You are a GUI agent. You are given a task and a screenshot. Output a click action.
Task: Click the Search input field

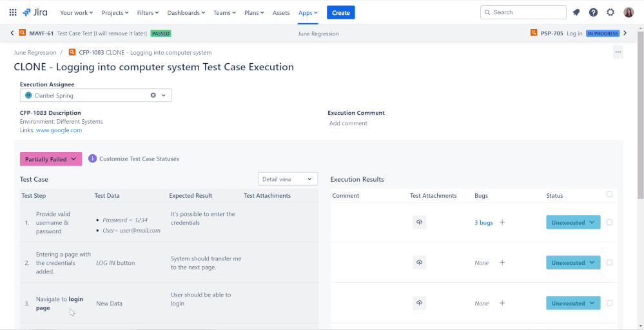pos(523,12)
